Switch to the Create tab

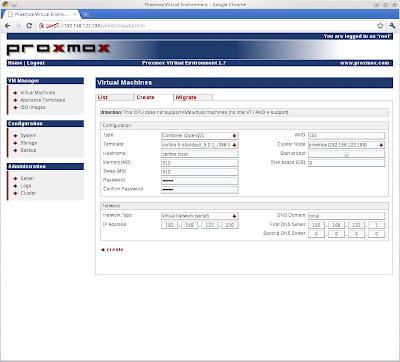tap(154, 97)
